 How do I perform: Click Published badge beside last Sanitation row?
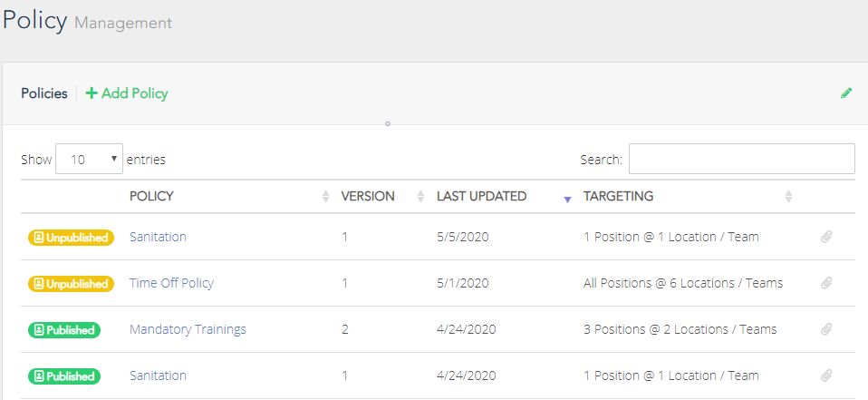64,376
